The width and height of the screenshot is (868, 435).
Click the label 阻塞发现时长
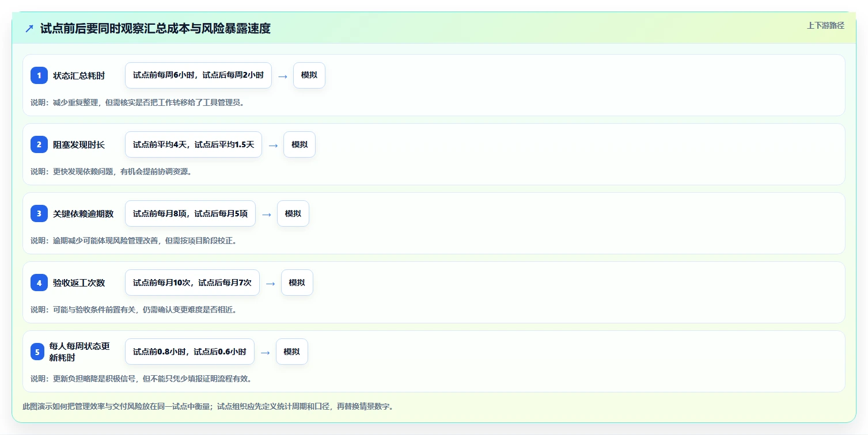click(x=79, y=144)
